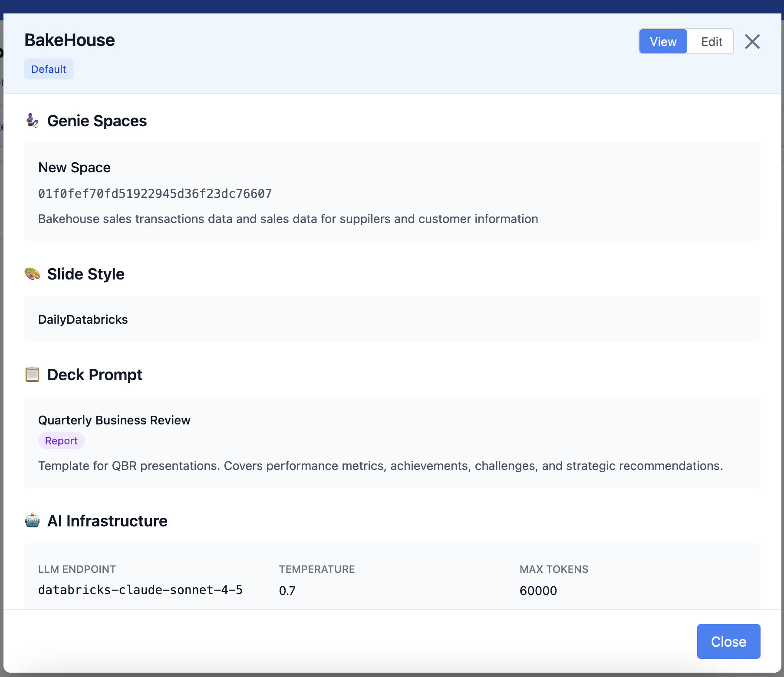
Task: Click the purple Report tag
Action: [61, 441]
